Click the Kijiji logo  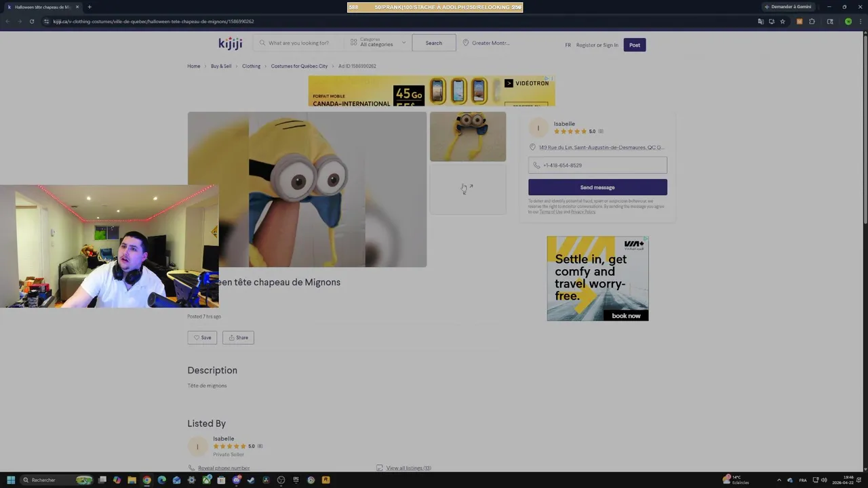(x=231, y=43)
